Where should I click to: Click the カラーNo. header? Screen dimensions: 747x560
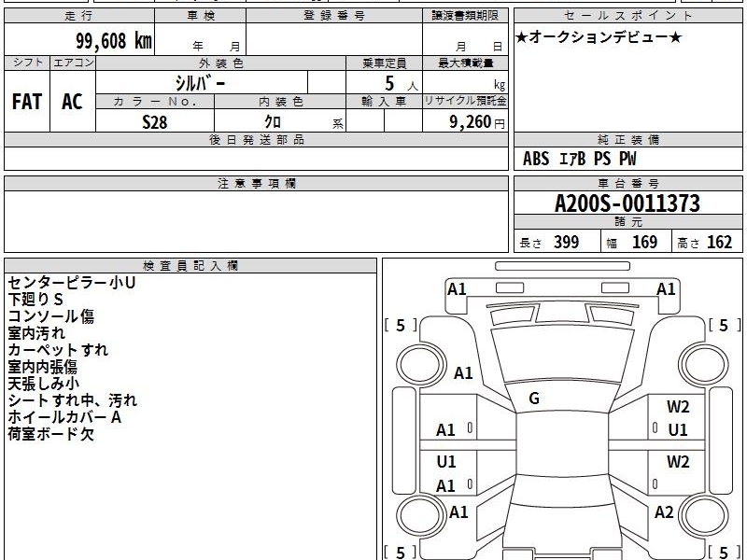155,102
